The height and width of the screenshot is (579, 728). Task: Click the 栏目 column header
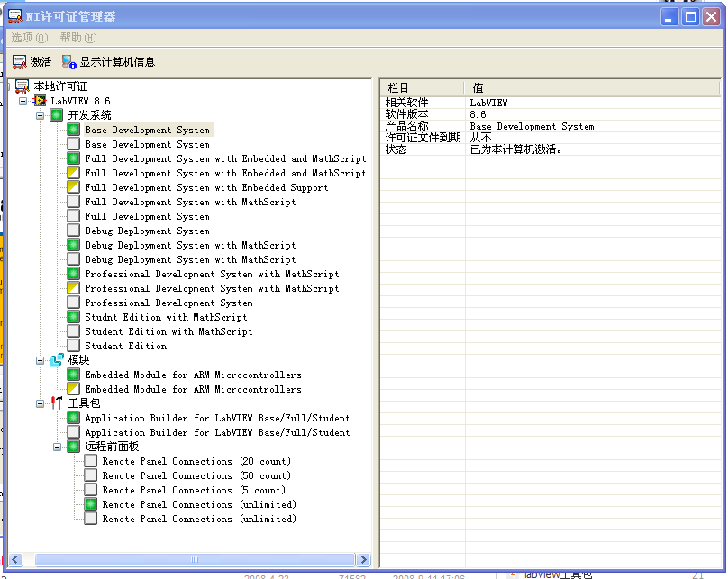pyautogui.click(x=423, y=88)
